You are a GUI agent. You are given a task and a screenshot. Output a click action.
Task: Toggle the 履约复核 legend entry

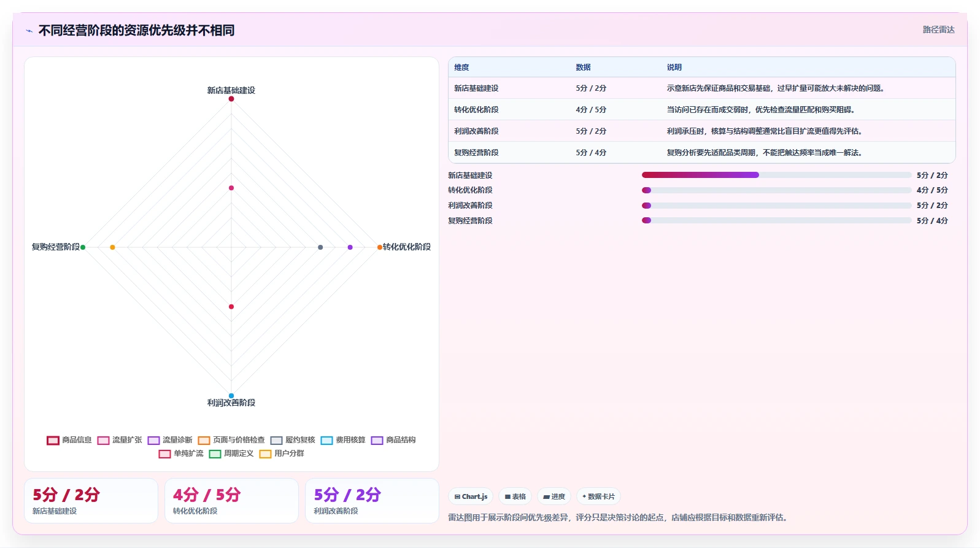click(293, 440)
